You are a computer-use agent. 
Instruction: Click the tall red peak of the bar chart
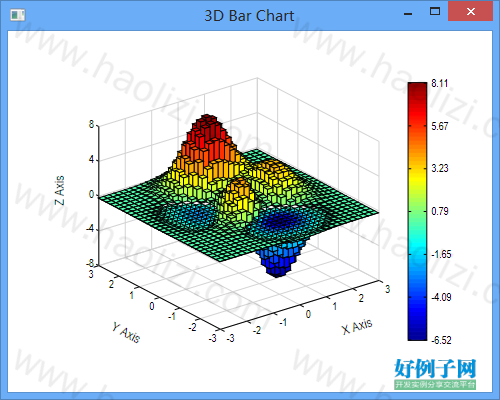207,132
